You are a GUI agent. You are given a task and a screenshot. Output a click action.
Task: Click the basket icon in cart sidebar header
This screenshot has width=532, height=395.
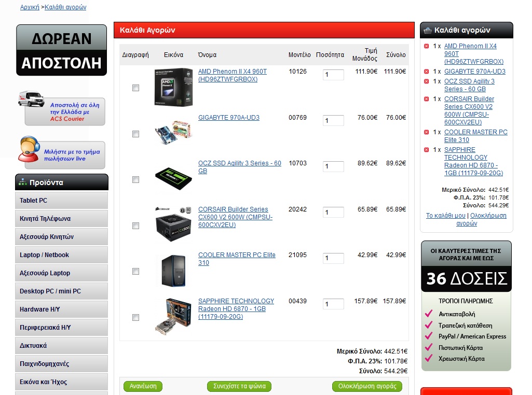tap(428, 31)
